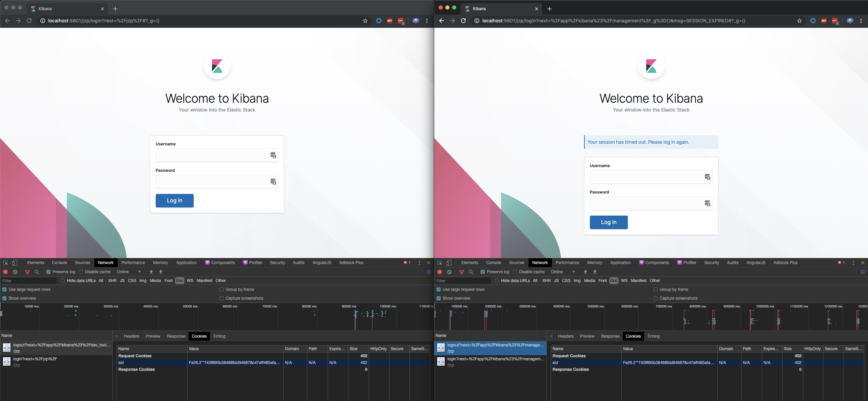
Task: Select the inspect element tool in DevTools
Action: [x=5, y=263]
